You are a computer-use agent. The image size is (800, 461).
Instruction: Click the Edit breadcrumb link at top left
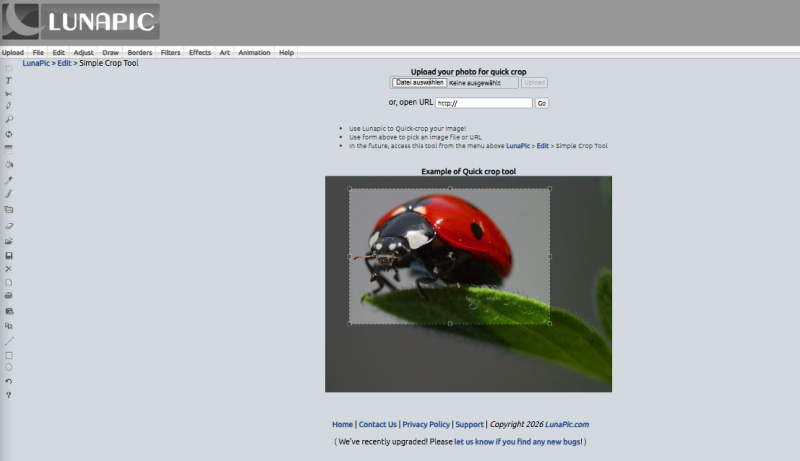64,63
